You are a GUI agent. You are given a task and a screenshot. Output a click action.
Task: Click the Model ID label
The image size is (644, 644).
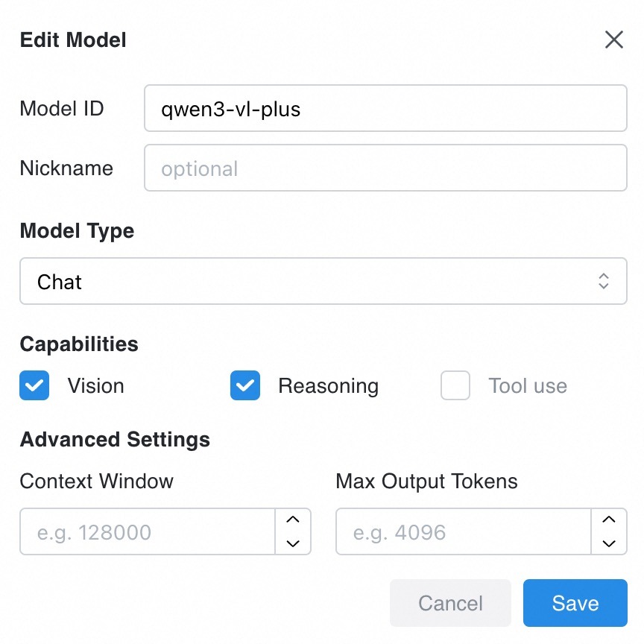coord(62,109)
